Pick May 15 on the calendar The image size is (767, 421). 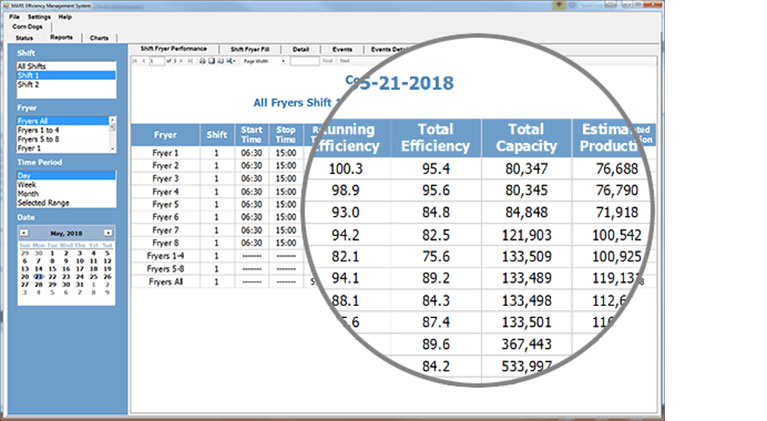point(53,269)
